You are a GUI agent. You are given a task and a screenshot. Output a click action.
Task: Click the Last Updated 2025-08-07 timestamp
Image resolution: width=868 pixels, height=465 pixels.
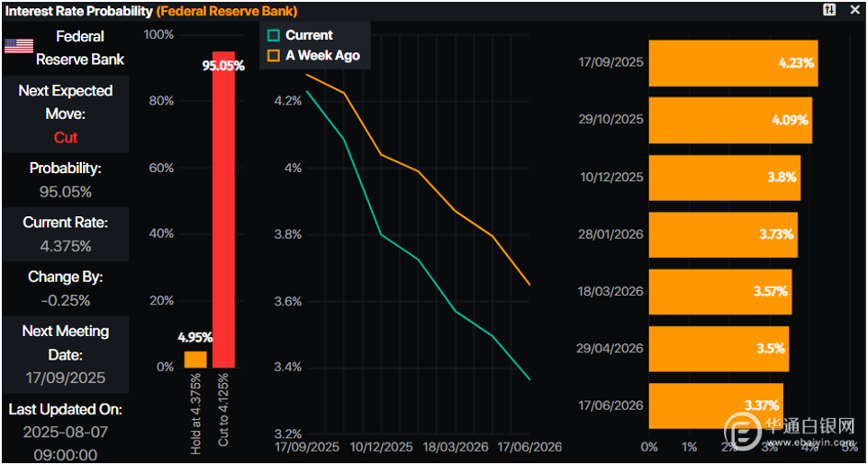pyautogui.click(x=66, y=442)
